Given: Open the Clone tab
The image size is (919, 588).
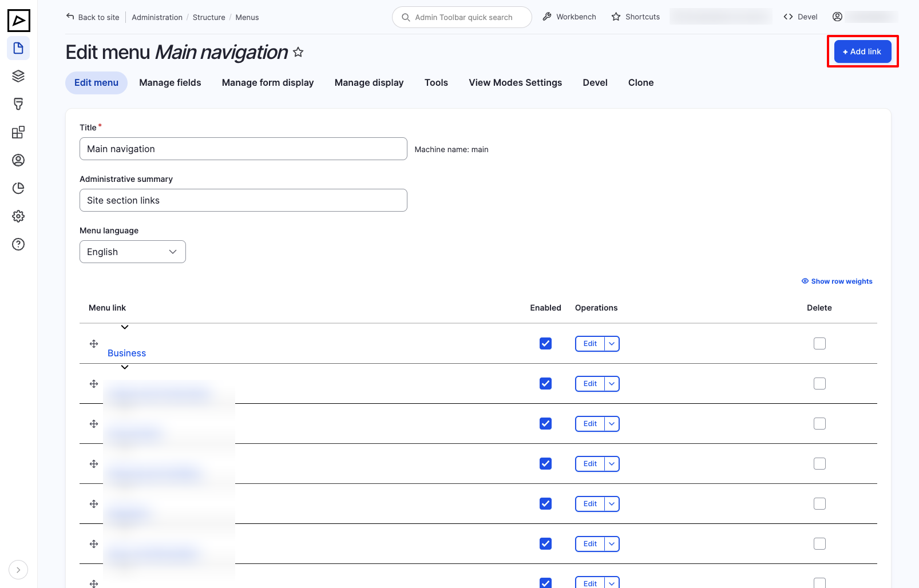Looking at the screenshot, I should 640,82.
